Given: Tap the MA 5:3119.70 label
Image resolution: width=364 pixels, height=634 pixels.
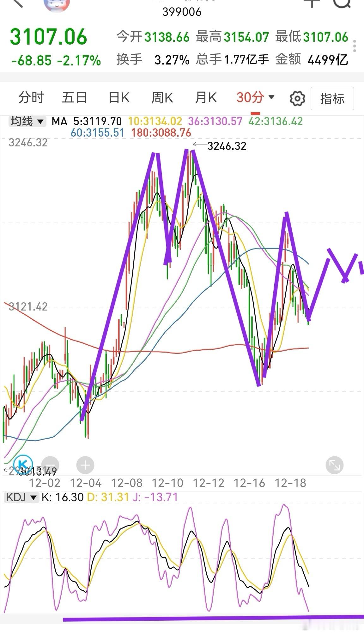Looking at the screenshot, I should [x=98, y=121].
